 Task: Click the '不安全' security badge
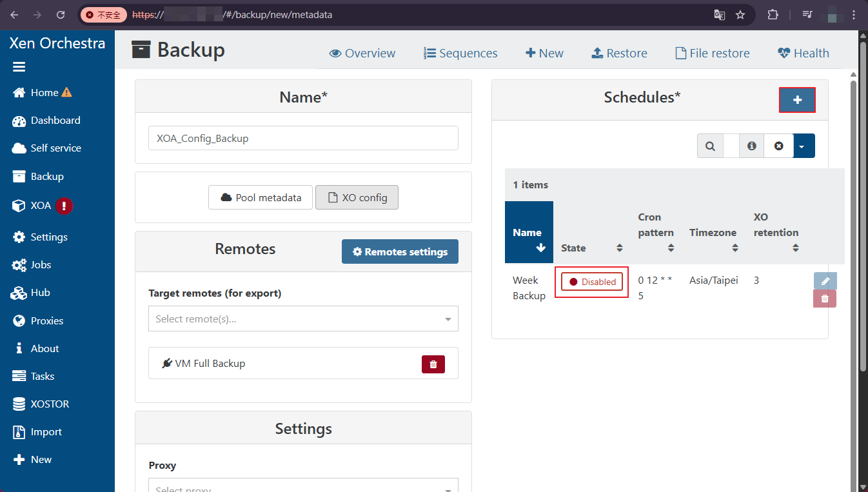coord(104,15)
